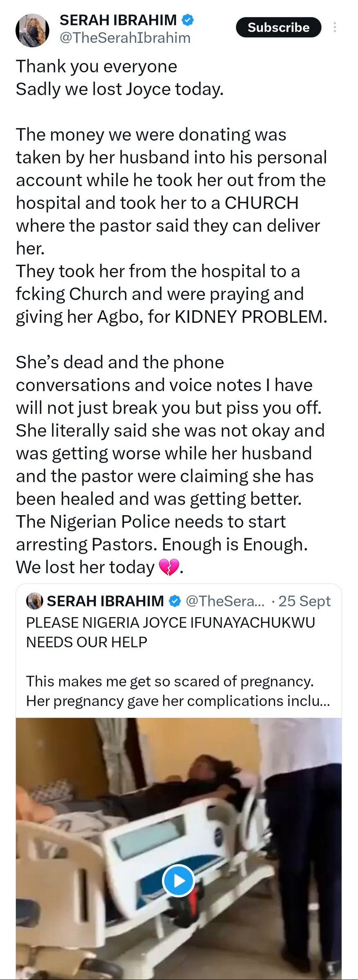Open Serah Ibrahim's profile picture at top

coord(32,30)
